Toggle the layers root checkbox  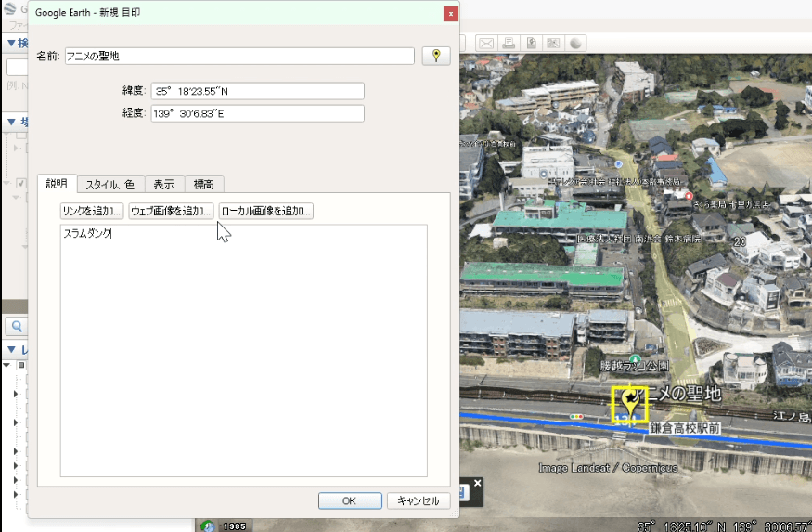(x=21, y=366)
